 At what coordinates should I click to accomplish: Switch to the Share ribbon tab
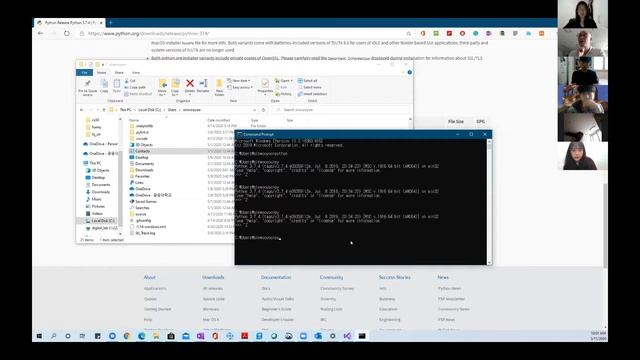(119, 72)
